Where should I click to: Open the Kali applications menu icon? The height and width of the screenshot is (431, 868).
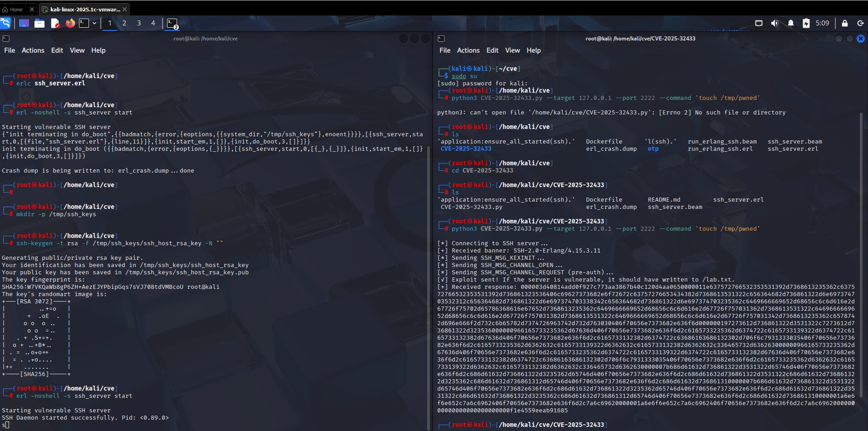(6, 23)
